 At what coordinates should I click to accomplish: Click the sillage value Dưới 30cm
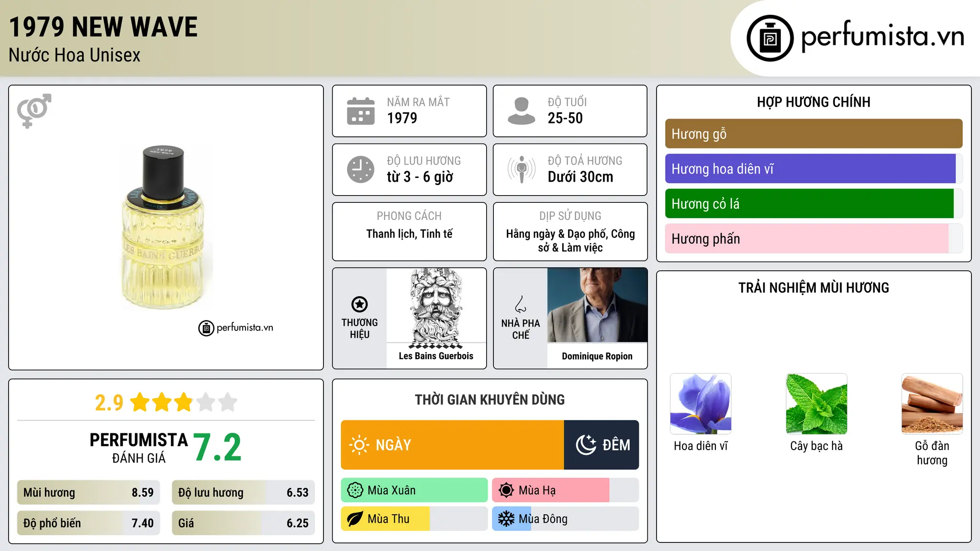580,177
